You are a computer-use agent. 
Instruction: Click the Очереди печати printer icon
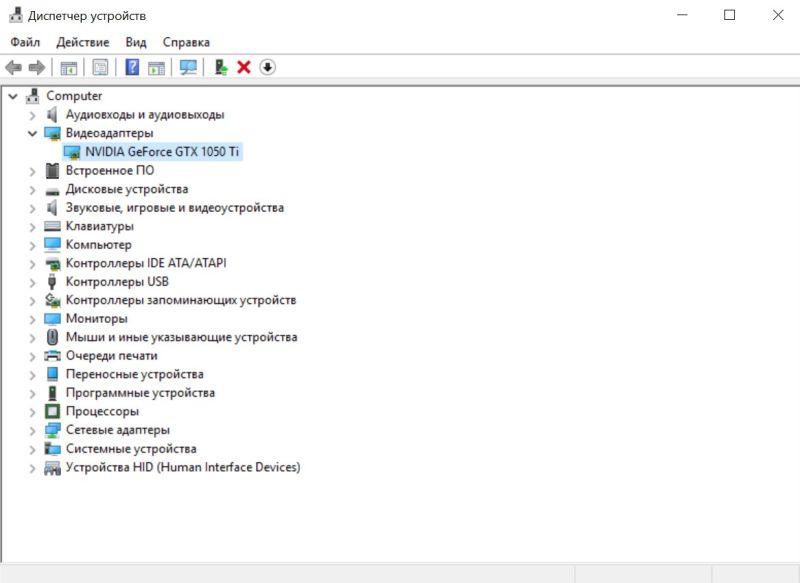click(x=52, y=356)
